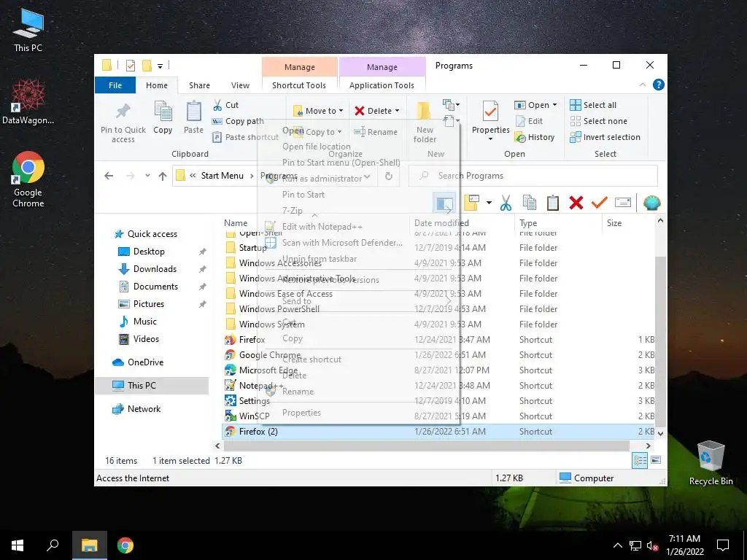
Task: Sort by the Size column header
Action: pyautogui.click(x=614, y=223)
